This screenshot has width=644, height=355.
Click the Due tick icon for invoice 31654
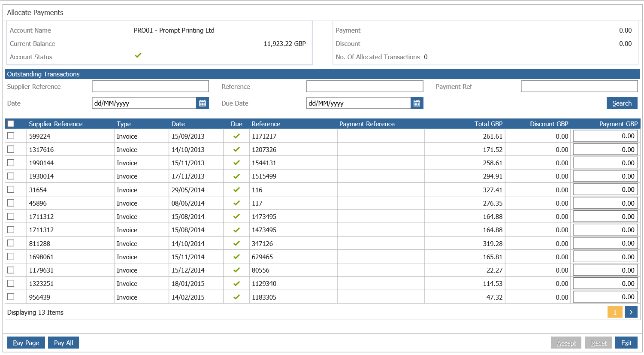click(x=236, y=190)
